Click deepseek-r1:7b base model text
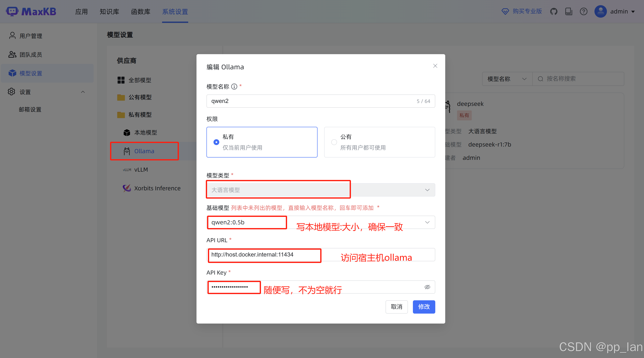The image size is (644, 358). [x=490, y=144]
